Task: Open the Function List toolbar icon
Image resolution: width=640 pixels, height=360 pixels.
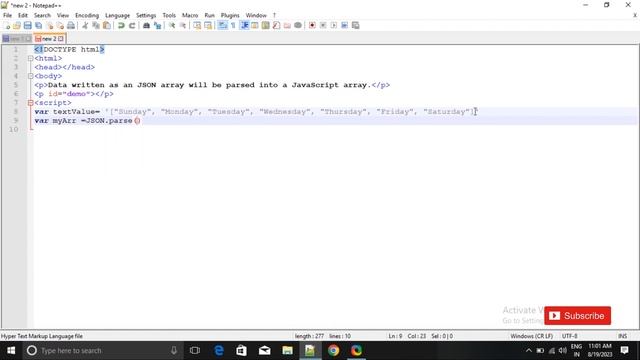Action: [276, 25]
